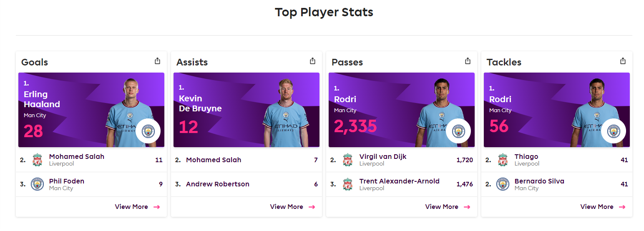Open Rodri's Passes leader banner
Screen dimensions: 644x231
[402, 110]
